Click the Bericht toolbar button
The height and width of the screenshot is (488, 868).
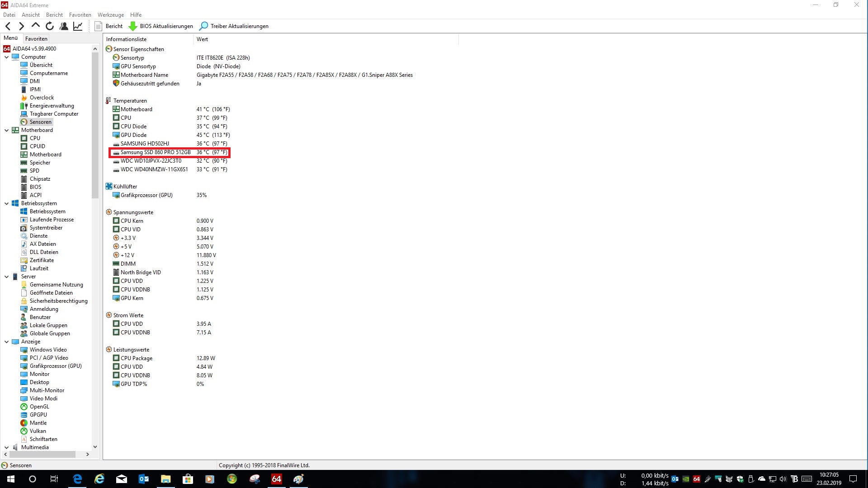click(x=108, y=26)
